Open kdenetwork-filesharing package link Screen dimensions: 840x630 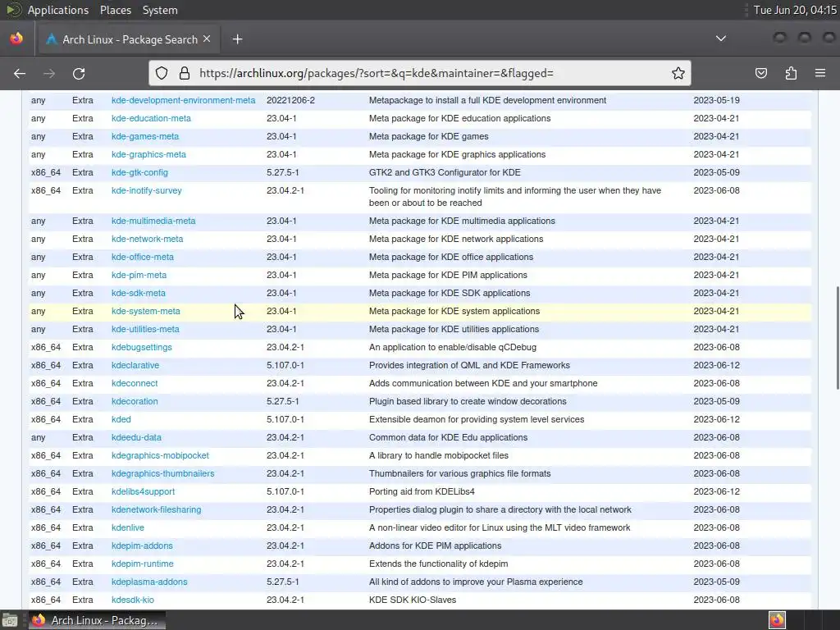157,509
